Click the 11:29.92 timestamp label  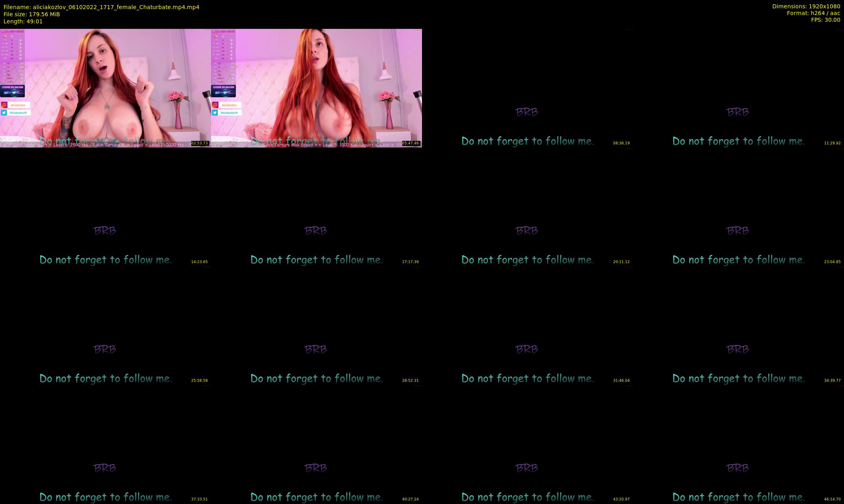click(833, 143)
